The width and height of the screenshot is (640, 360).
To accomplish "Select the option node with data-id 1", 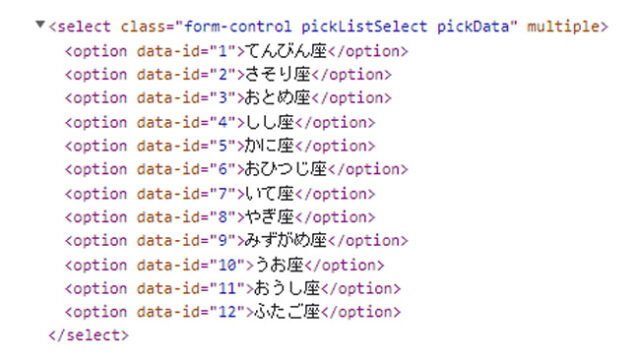I will [236, 51].
